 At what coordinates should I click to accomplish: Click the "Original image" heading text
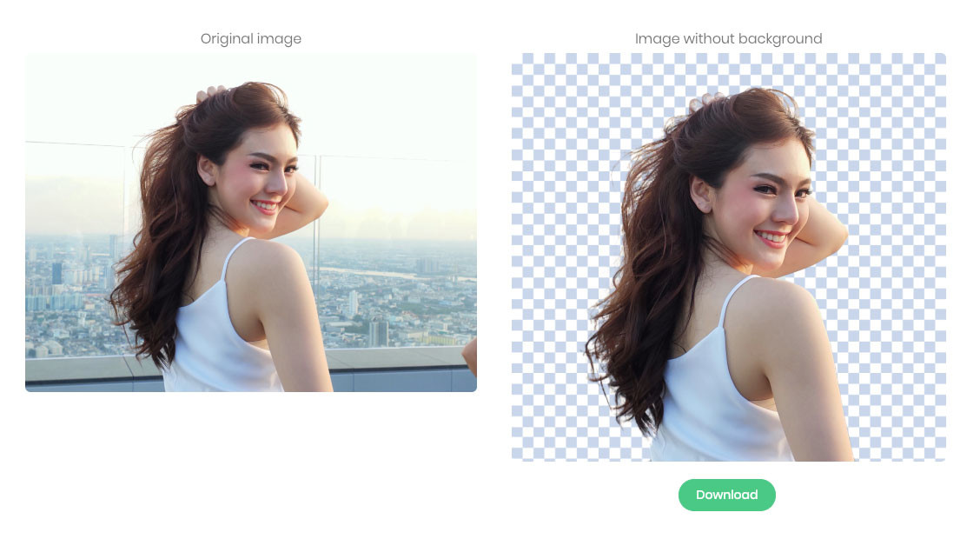pos(250,38)
